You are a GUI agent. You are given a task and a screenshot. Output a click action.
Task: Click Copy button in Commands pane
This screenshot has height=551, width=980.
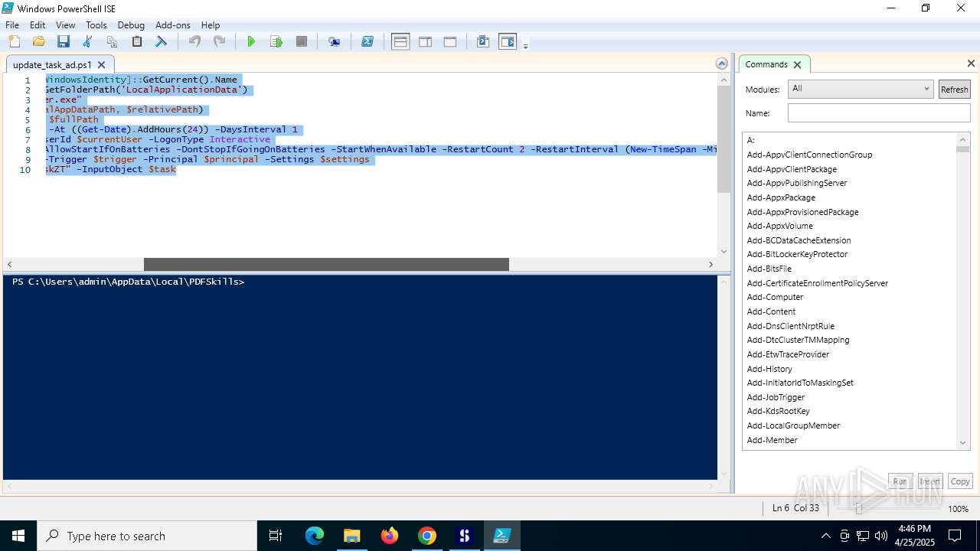coord(960,481)
